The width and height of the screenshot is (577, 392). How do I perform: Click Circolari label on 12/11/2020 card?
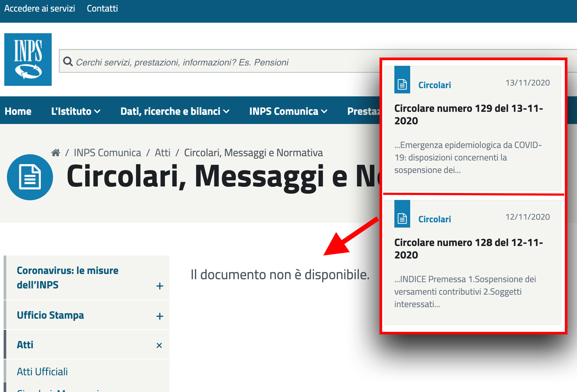(x=434, y=219)
